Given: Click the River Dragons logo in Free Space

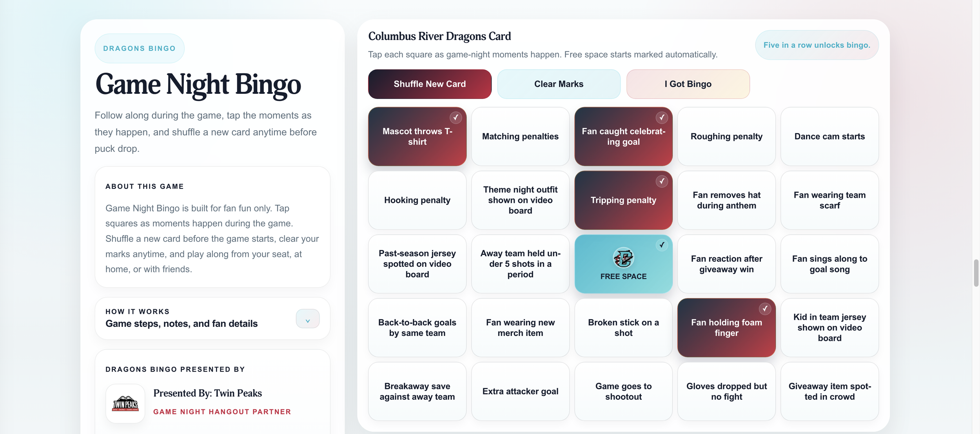Looking at the screenshot, I should (623, 258).
